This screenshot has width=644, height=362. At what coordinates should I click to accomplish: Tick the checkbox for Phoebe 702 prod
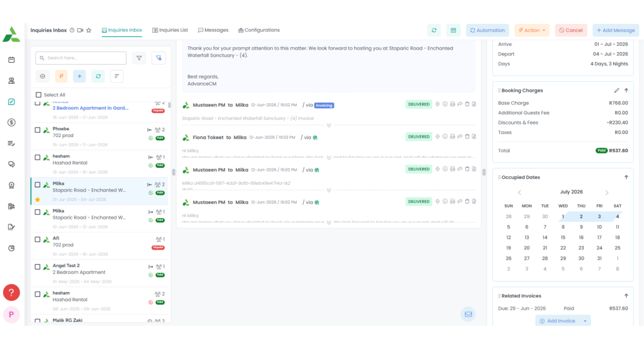pos(37,130)
